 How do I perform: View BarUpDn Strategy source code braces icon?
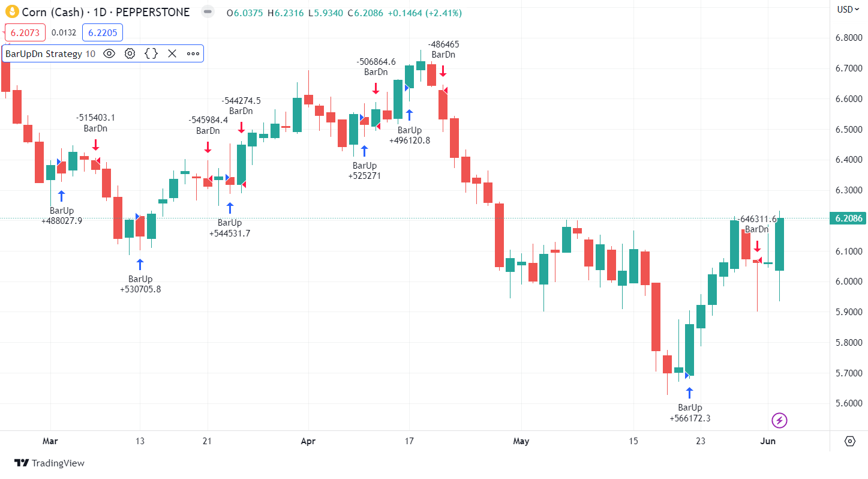pos(151,53)
